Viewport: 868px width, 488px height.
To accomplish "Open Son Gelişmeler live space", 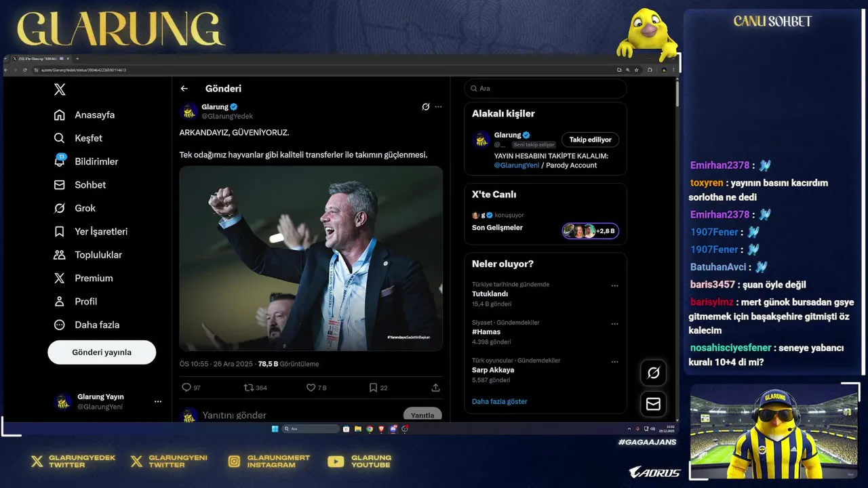I will (497, 228).
